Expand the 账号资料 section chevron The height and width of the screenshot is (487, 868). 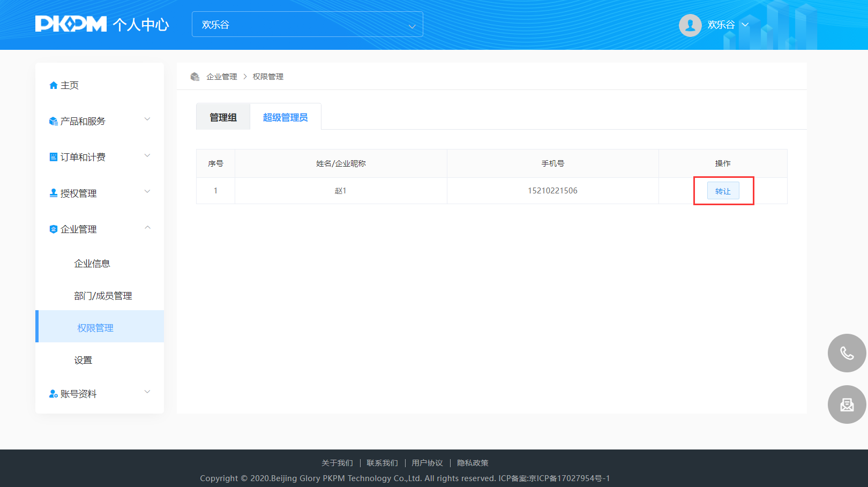click(x=147, y=392)
